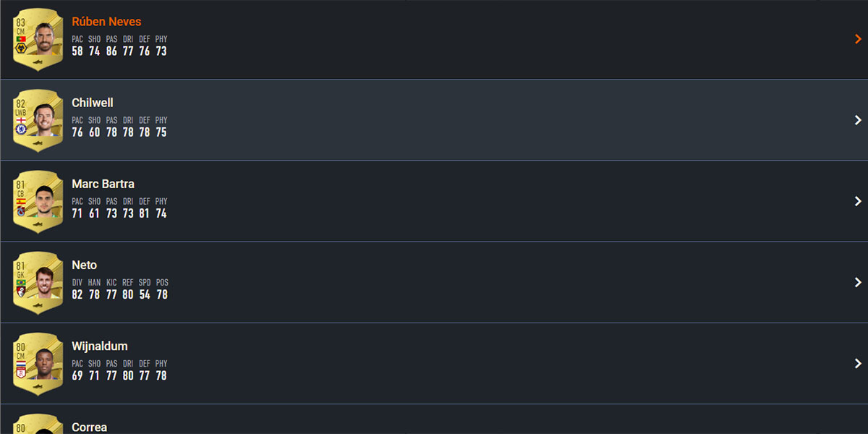The height and width of the screenshot is (434, 868).
Task: Select the Marc Bartra name text
Action: 103,184
